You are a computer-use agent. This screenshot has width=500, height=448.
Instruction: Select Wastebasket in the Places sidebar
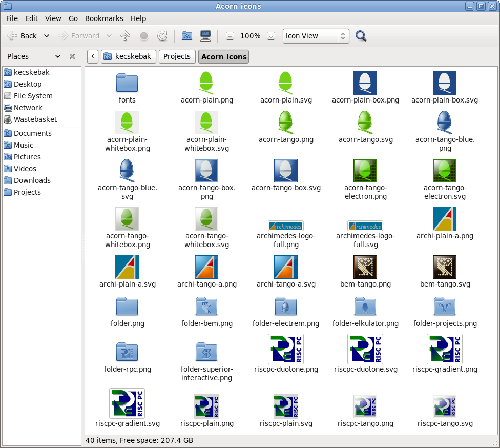pyautogui.click(x=35, y=119)
